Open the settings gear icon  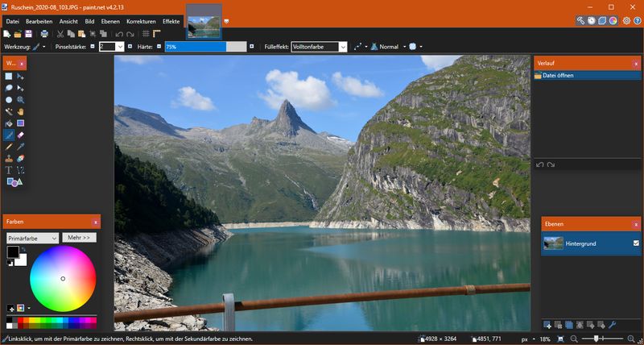point(626,20)
